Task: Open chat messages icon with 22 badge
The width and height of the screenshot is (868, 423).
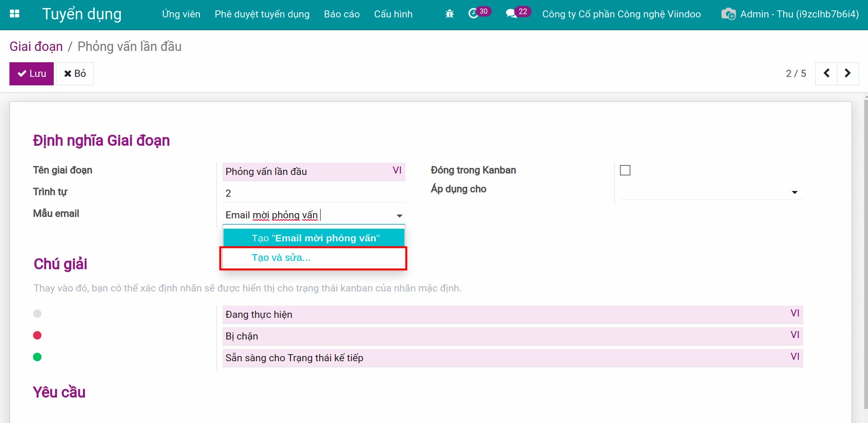Action: [x=511, y=14]
